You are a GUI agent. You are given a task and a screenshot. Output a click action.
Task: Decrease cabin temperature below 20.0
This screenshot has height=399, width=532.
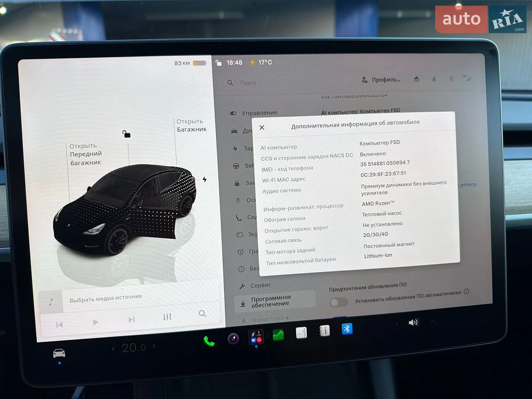pyautogui.click(x=113, y=348)
